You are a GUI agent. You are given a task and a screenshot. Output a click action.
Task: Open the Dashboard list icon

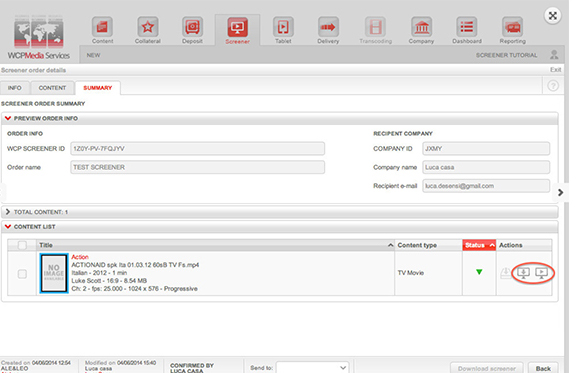[x=467, y=27]
